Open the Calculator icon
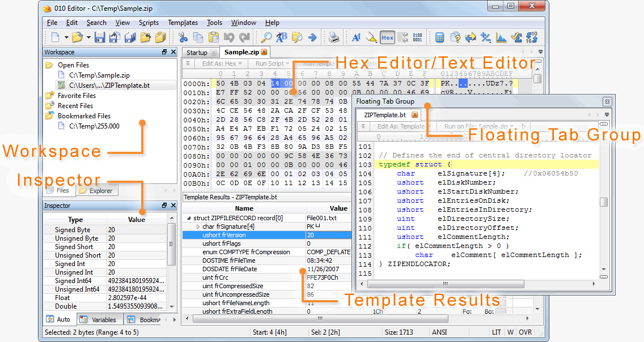 (x=439, y=38)
